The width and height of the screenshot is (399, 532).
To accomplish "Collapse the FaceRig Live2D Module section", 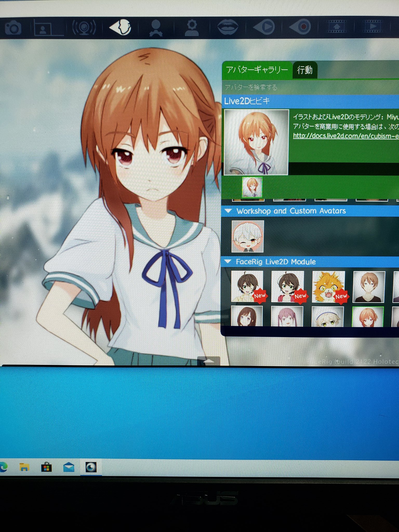I will click(x=228, y=262).
